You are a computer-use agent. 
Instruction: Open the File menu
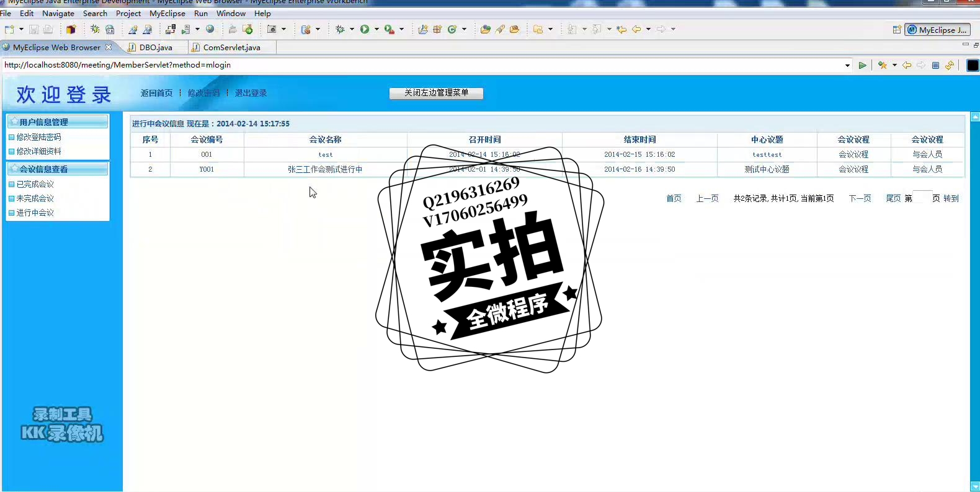coord(6,13)
